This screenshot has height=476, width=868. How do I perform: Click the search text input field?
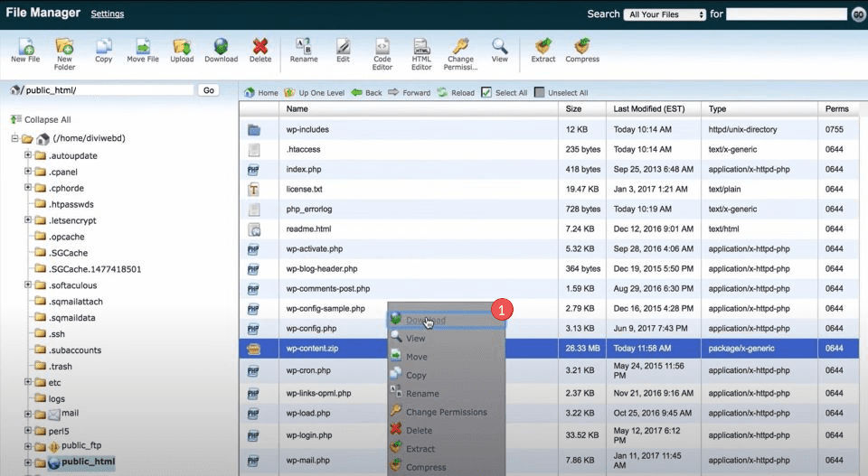pos(787,14)
